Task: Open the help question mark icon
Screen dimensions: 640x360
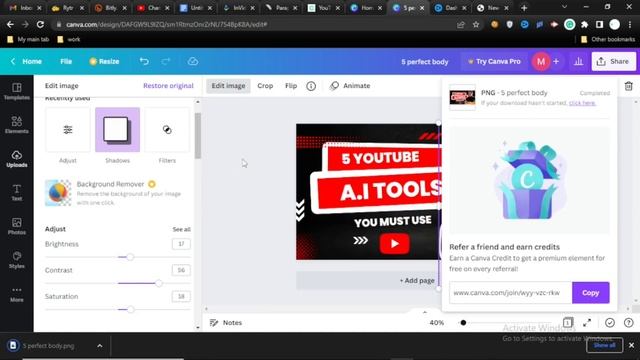Action: click(629, 323)
